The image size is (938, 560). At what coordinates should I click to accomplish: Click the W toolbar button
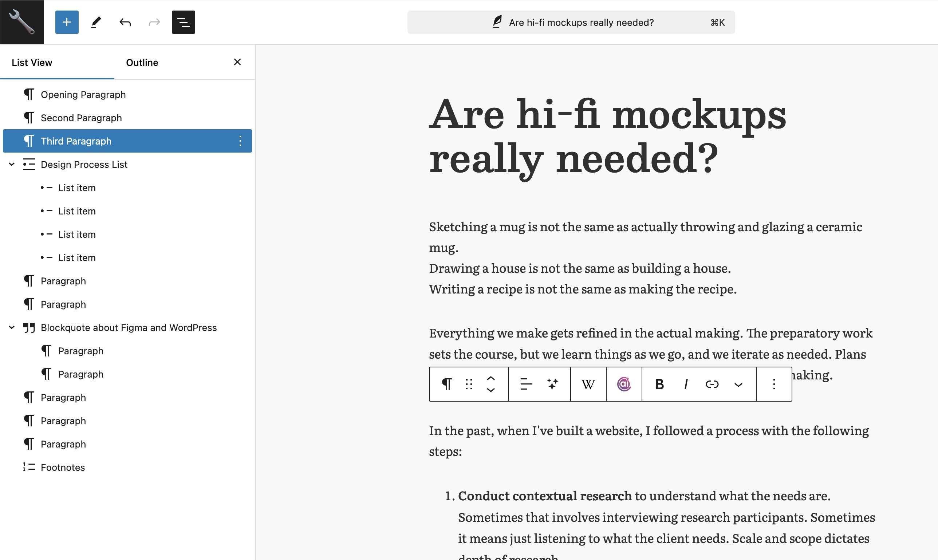pyautogui.click(x=588, y=384)
